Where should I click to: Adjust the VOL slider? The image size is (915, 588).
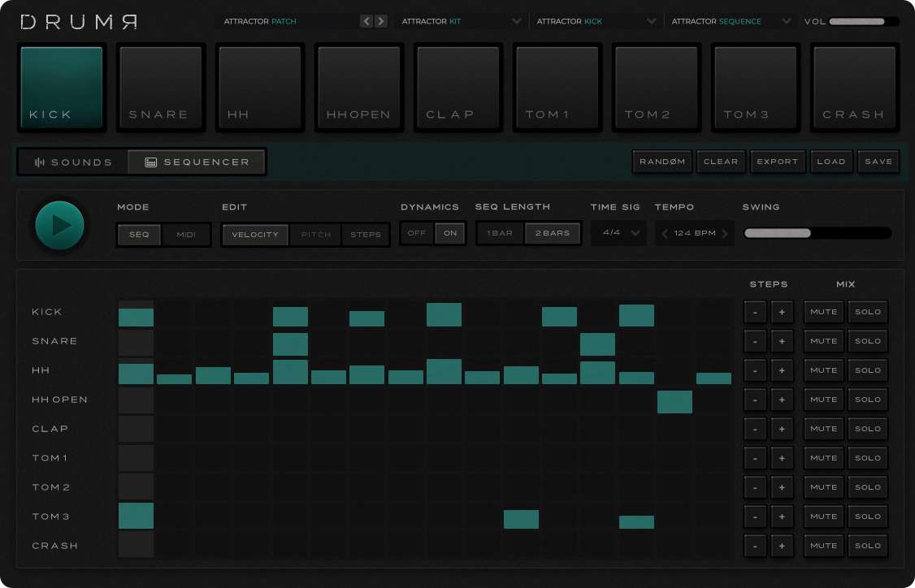point(864,22)
